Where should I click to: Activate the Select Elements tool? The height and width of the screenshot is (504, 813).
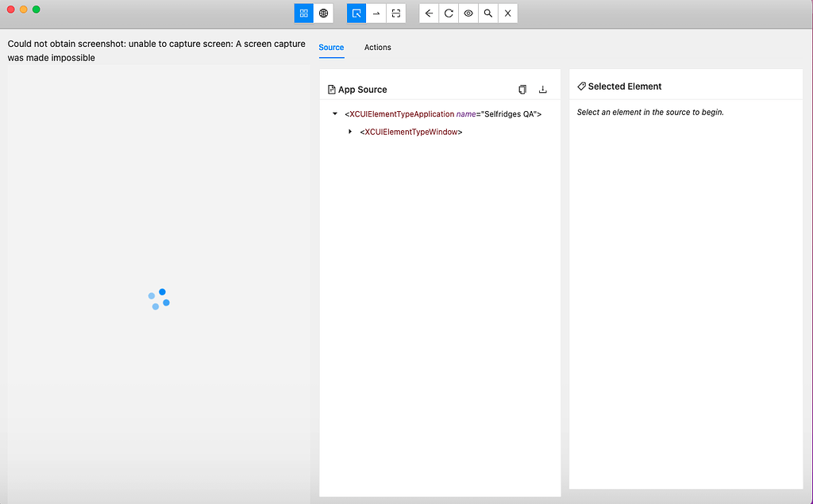(x=356, y=13)
